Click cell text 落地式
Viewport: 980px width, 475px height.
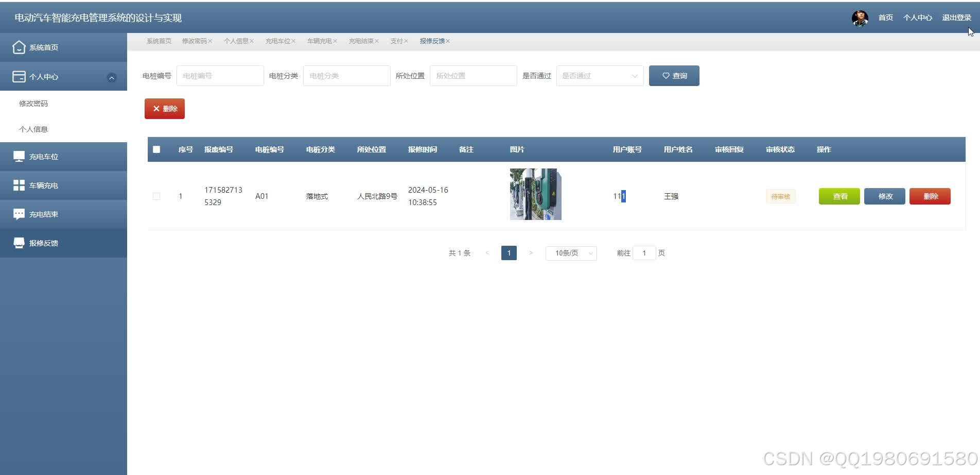(x=317, y=196)
